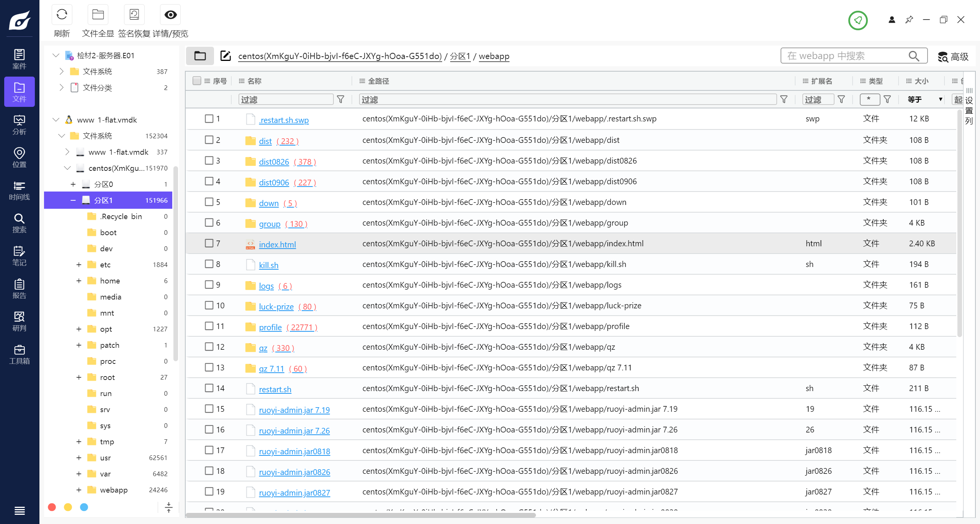Image resolution: width=980 pixels, height=524 pixels.
Task: Click the 刷新 refresh toolbar icon
Action: tap(62, 15)
